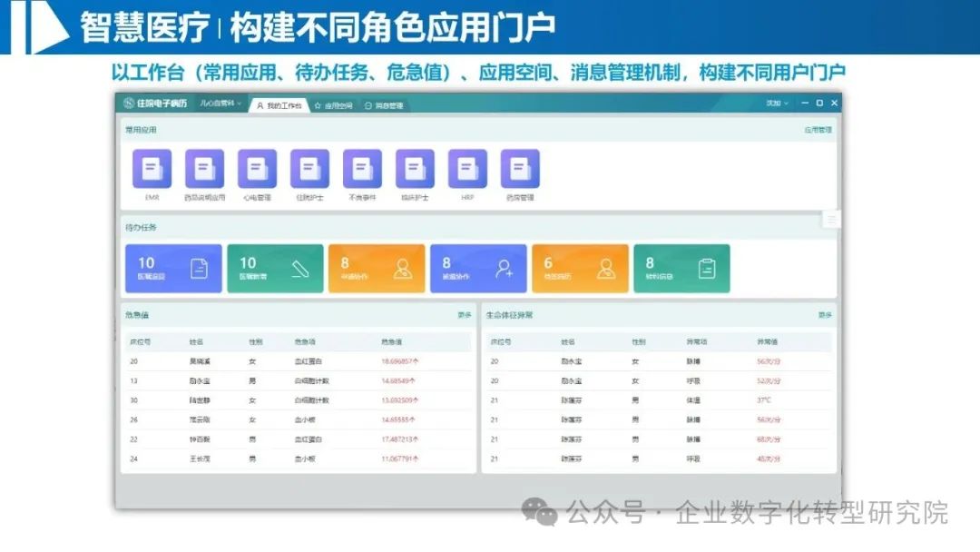Click the 常用应用 section heading
This screenshot has width=980, height=552.
pyautogui.click(x=141, y=130)
